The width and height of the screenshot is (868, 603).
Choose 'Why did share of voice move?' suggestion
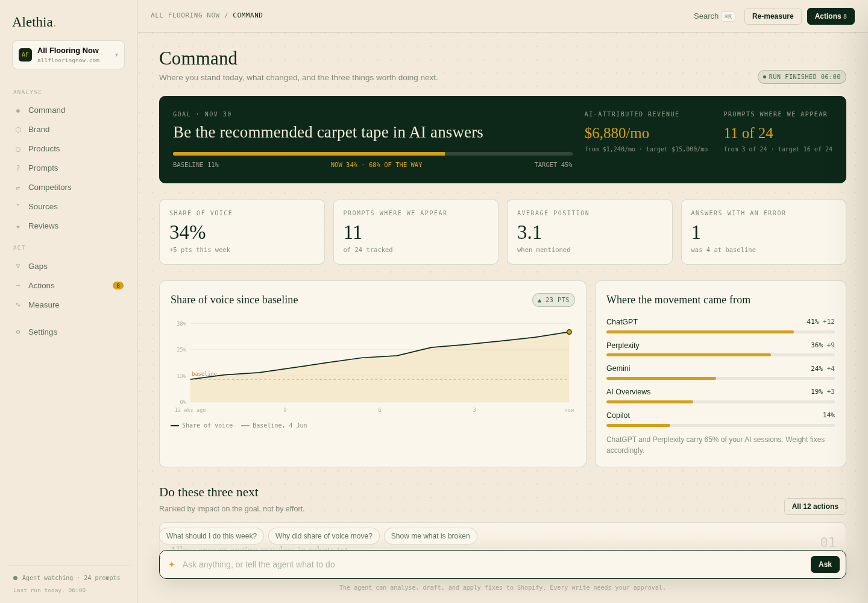[324, 536]
